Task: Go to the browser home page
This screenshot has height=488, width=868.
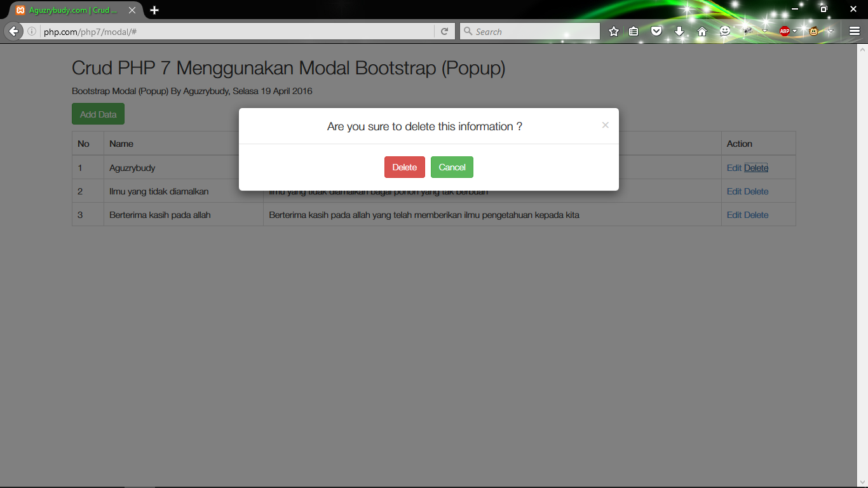Action: pos(702,30)
